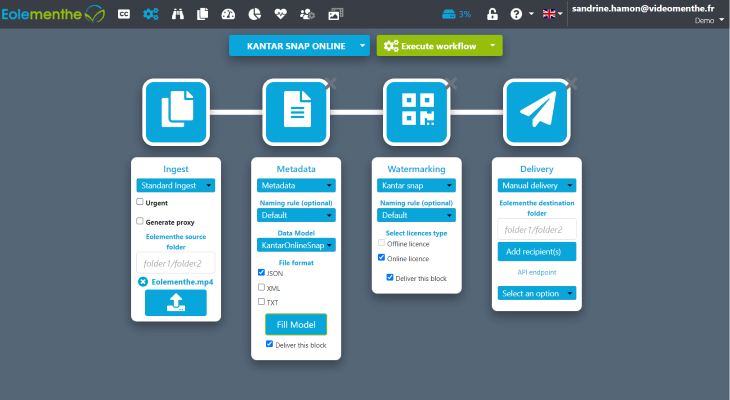Viewport: 730px width, 400px height.
Task: Open the files copy icon in top bar
Action: coord(203,14)
